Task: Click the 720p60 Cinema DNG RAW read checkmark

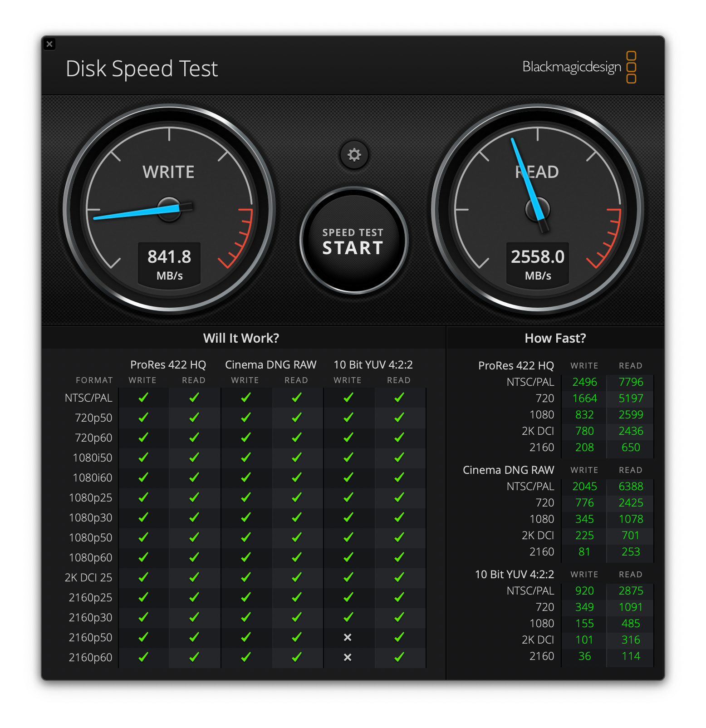Action: (297, 438)
